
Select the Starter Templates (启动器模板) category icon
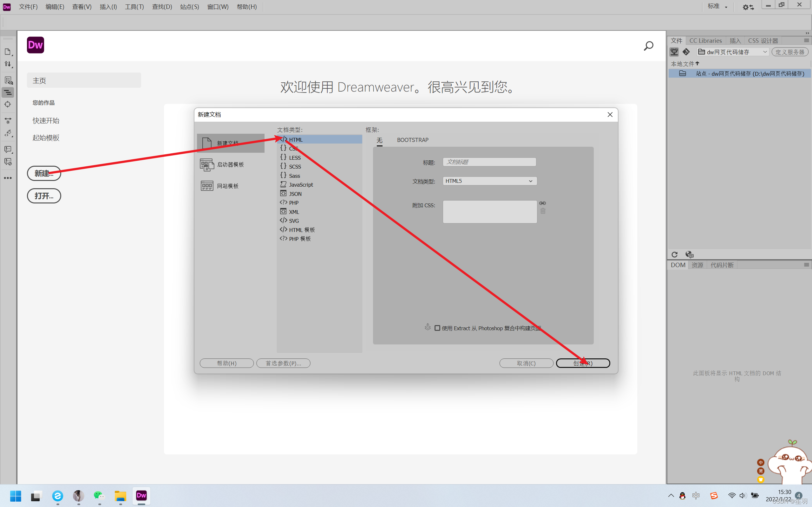pos(207,165)
